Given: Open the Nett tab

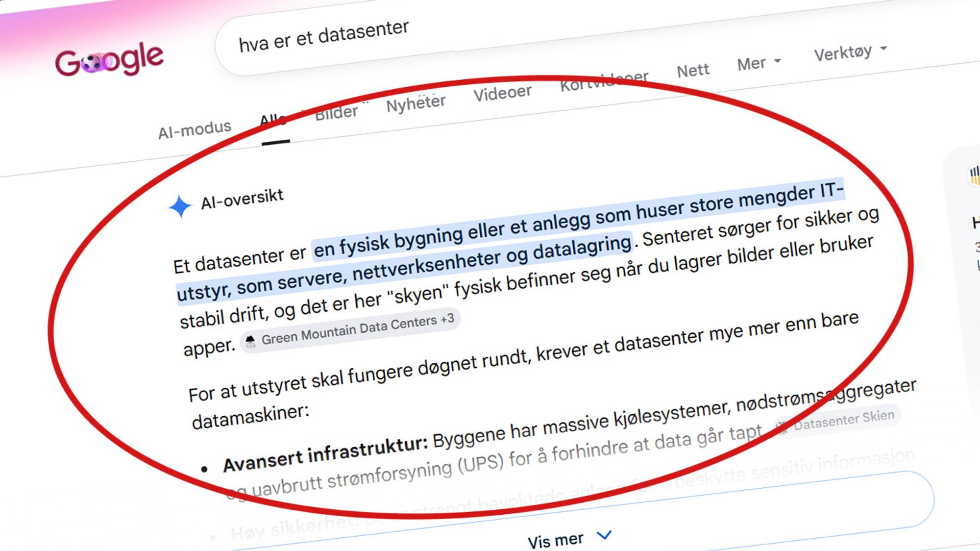Looking at the screenshot, I should 693,71.
